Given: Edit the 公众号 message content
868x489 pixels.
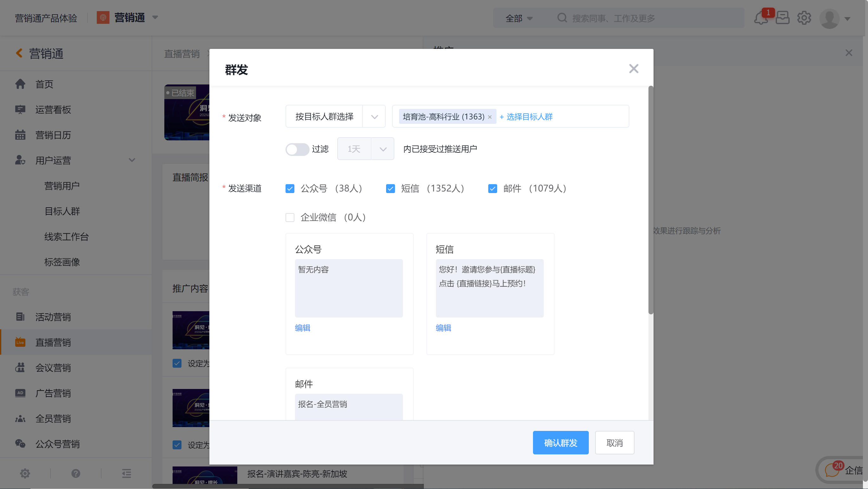Looking at the screenshot, I should click(302, 328).
